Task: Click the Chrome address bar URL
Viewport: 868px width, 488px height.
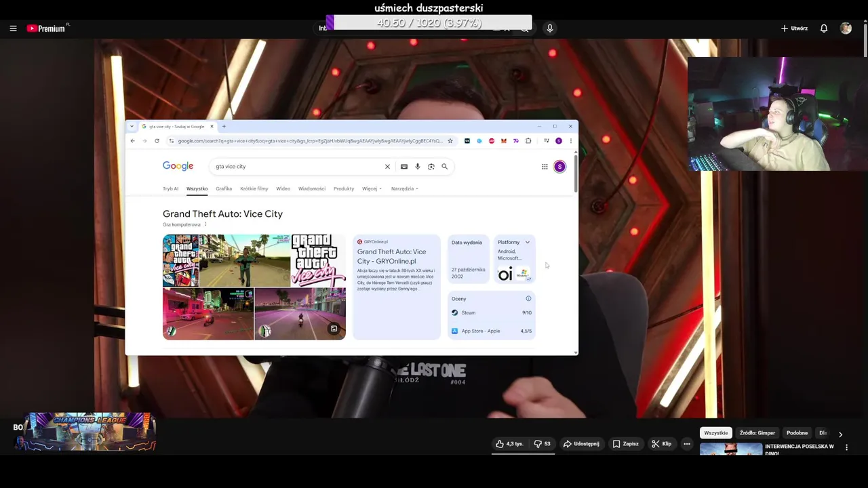Action: pos(310,141)
